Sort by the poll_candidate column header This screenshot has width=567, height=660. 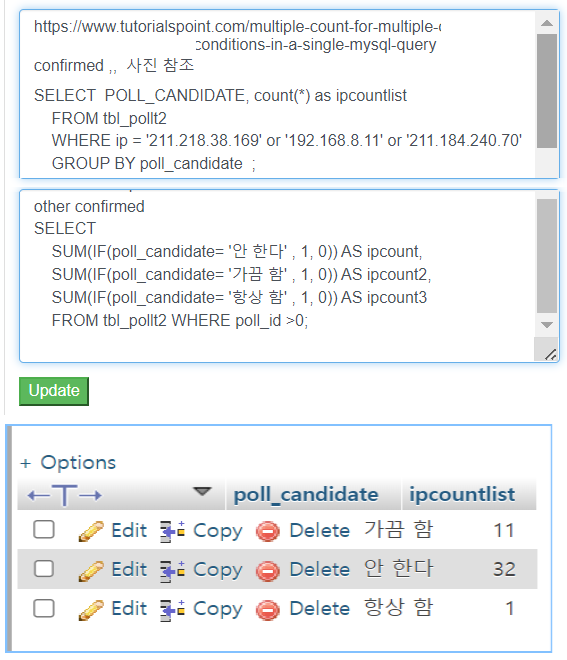(306, 495)
